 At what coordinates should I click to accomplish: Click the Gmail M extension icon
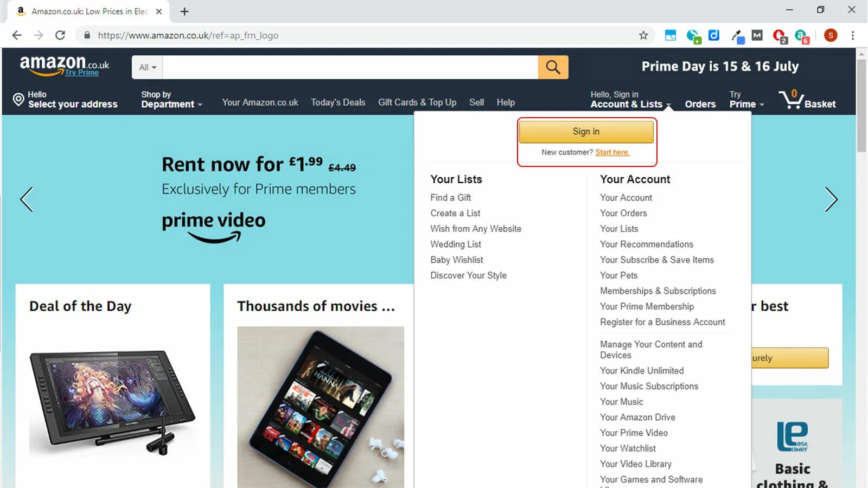757,35
